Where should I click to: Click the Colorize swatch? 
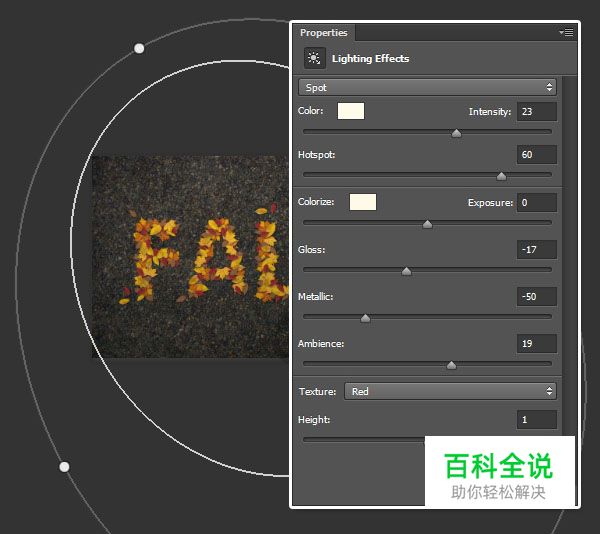point(362,202)
